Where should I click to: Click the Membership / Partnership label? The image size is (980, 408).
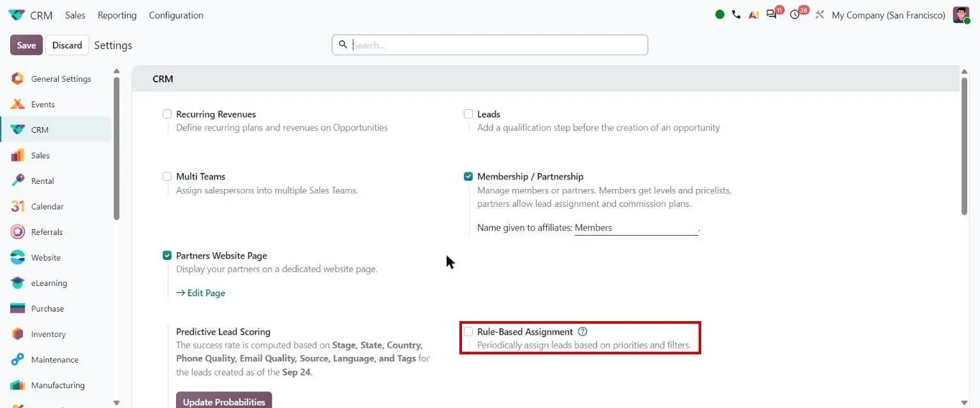click(530, 176)
